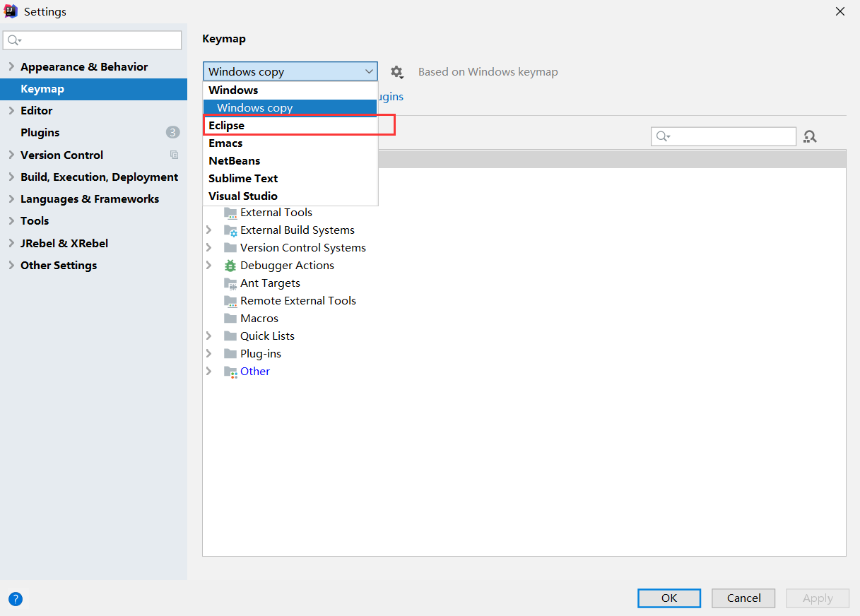
Task: Expand Appearance & Behavior section
Action: click(11, 66)
